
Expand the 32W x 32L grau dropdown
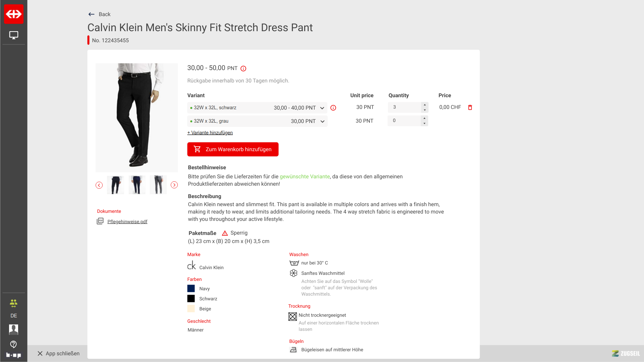pos(322,121)
